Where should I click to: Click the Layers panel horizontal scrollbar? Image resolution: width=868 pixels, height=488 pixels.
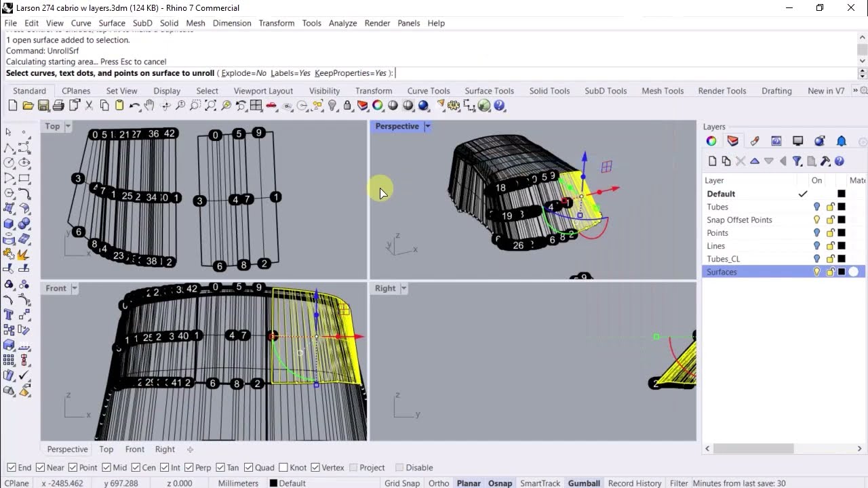[753, 449]
